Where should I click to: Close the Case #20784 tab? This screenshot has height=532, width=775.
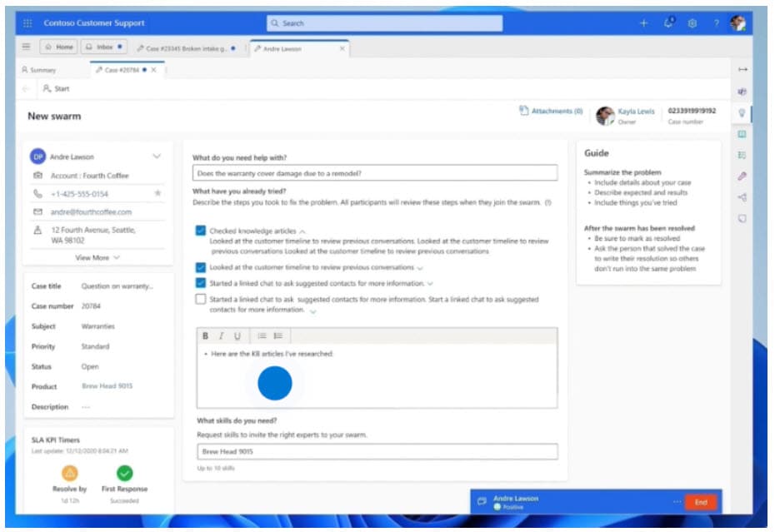point(153,70)
